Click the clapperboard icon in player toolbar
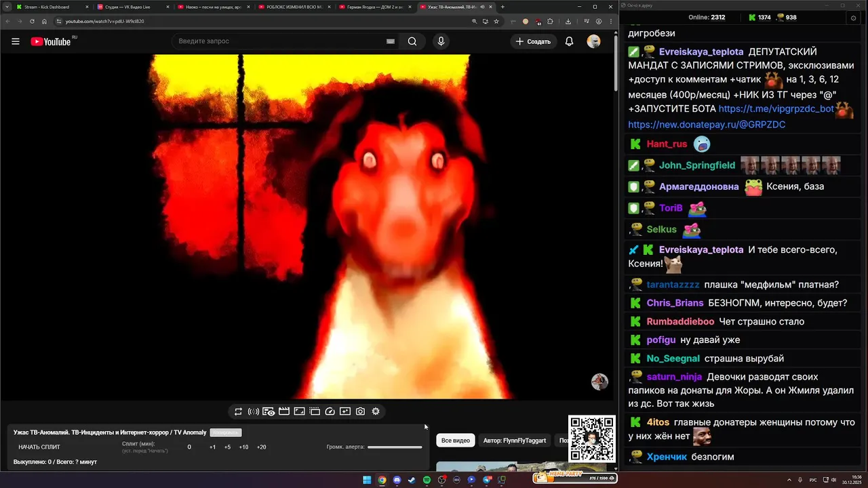868x488 pixels. [x=284, y=411]
